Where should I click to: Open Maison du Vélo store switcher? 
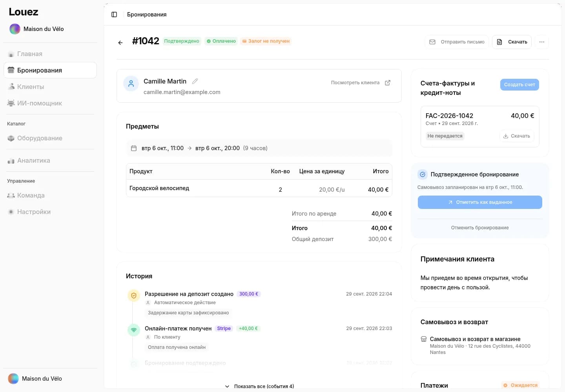tap(36, 29)
